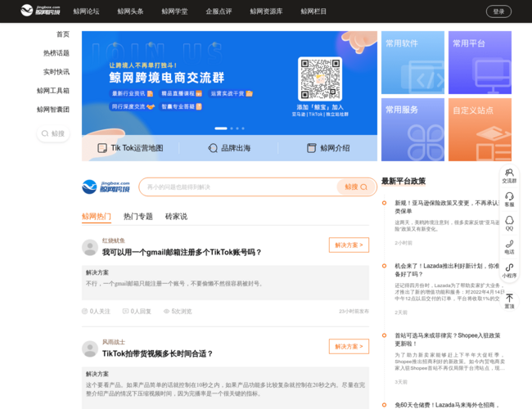
Task: Click the 客服 headset floating icon
Action: tap(509, 200)
